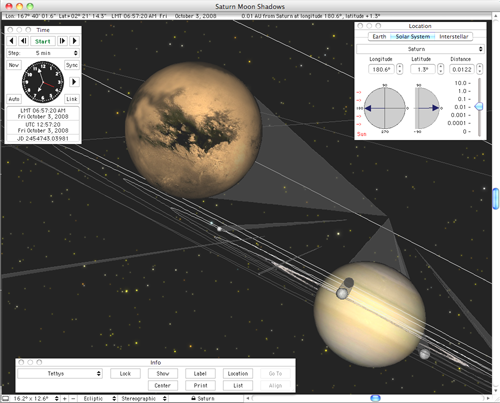Open the Ecliptic coordinate dropdown

click(99, 398)
